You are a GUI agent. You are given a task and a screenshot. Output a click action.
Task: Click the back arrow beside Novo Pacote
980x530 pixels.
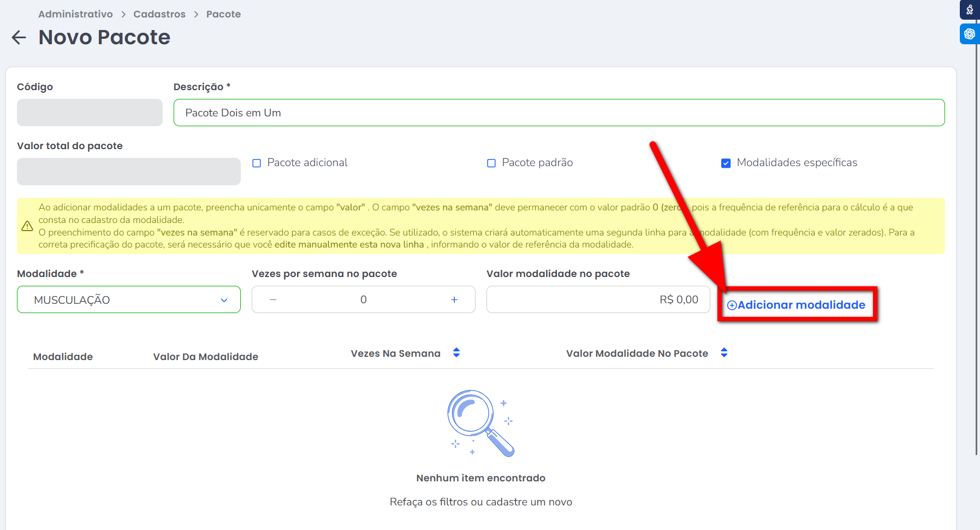tap(19, 38)
